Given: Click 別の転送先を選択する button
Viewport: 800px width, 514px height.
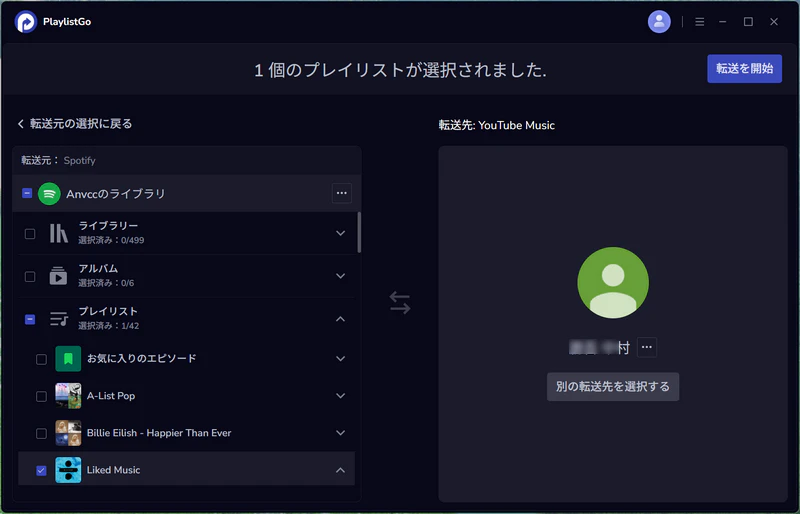Looking at the screenshot, I should pyautogui.click(x=613, y=386).
